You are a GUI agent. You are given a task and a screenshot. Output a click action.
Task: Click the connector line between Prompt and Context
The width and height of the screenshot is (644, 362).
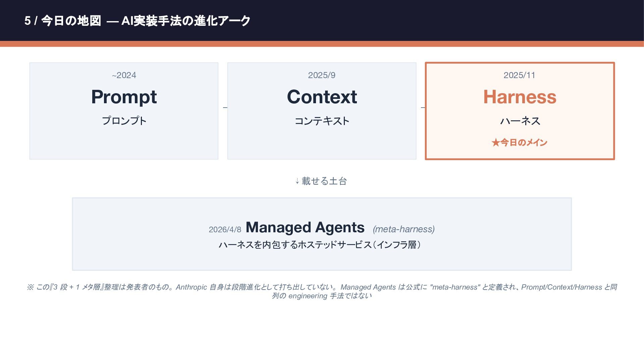pos(225,108)
